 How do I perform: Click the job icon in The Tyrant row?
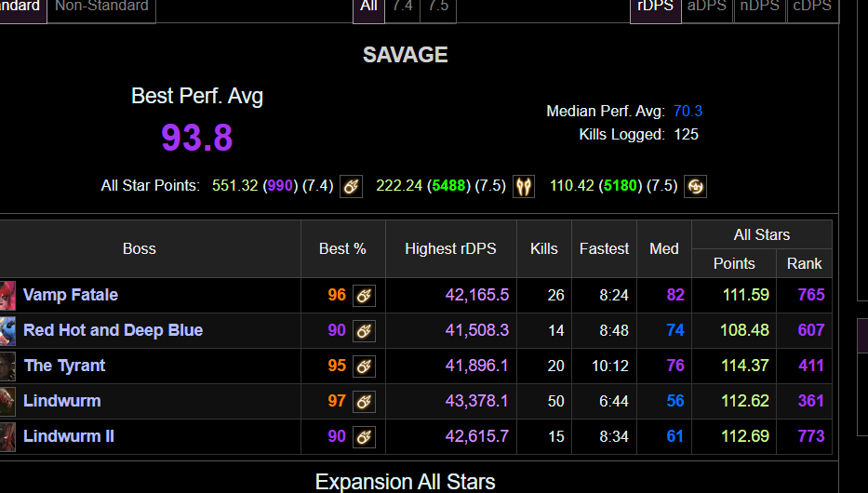pyautogui.click(x=365, y=366)
